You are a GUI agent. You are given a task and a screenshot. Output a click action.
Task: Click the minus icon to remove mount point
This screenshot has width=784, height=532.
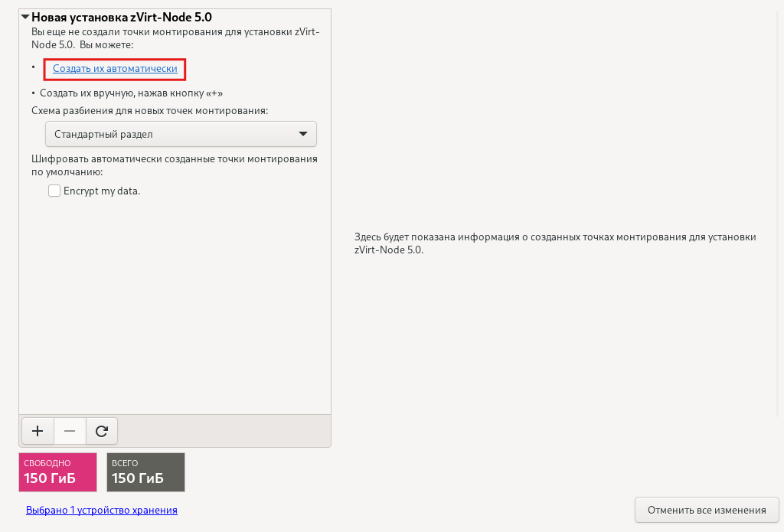pyautogui.click(x=70, y=431)
